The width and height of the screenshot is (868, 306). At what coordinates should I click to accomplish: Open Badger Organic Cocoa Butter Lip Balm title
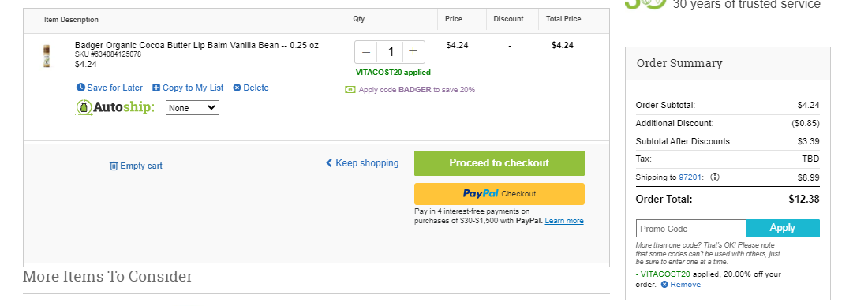196,46
